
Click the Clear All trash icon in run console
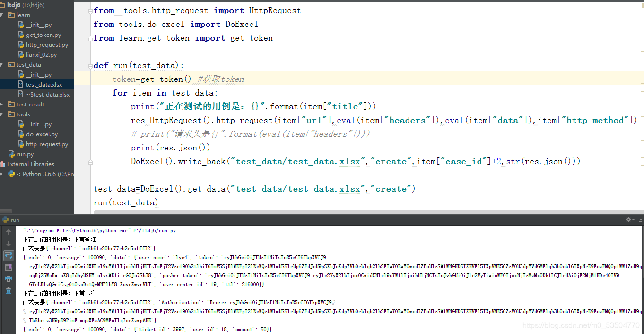pos(8,290)
